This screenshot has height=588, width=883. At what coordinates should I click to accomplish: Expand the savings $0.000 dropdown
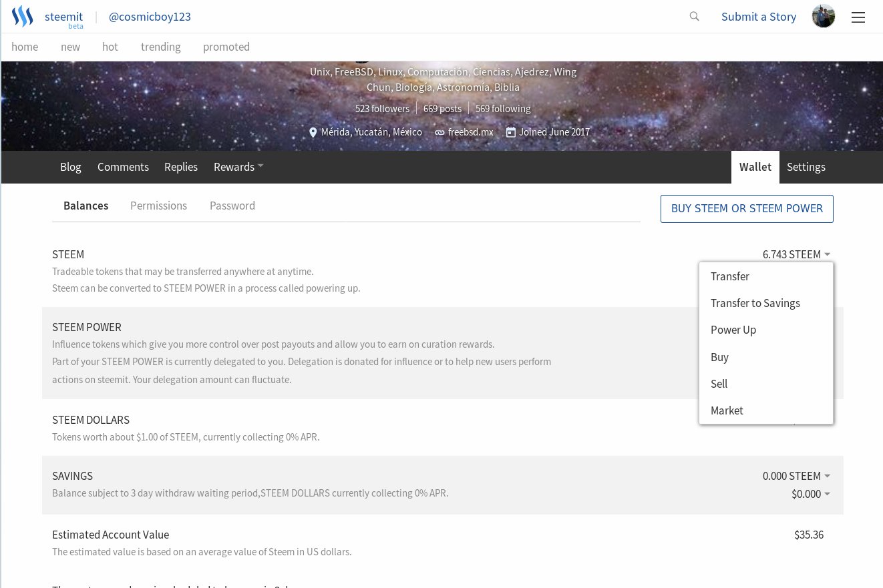[811, 494]
